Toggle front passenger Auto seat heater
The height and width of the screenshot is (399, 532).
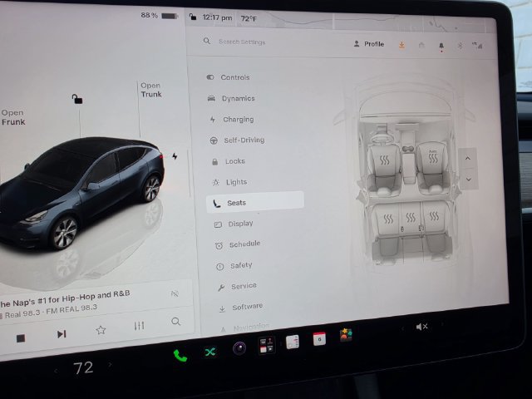[x=432, y=156]
